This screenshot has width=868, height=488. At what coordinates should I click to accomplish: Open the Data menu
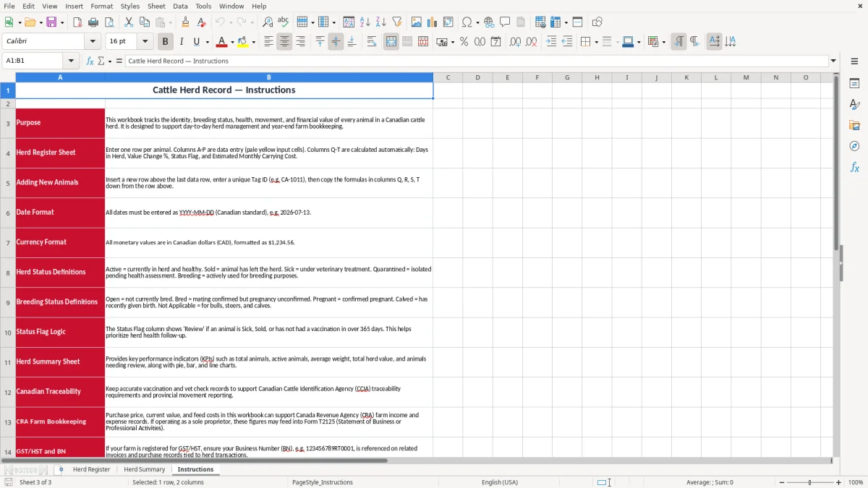click(180, 6)
